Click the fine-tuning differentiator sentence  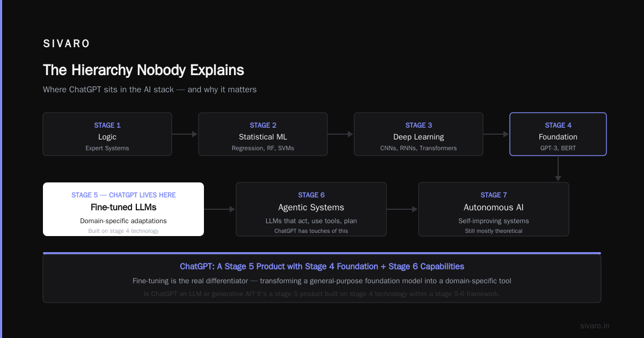pos(322,281)
